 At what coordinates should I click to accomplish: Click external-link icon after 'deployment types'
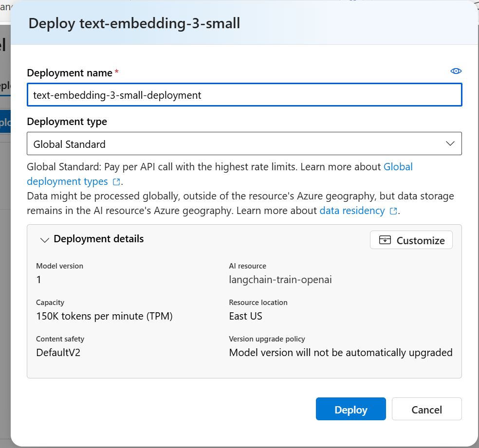(x=116, y=182)
